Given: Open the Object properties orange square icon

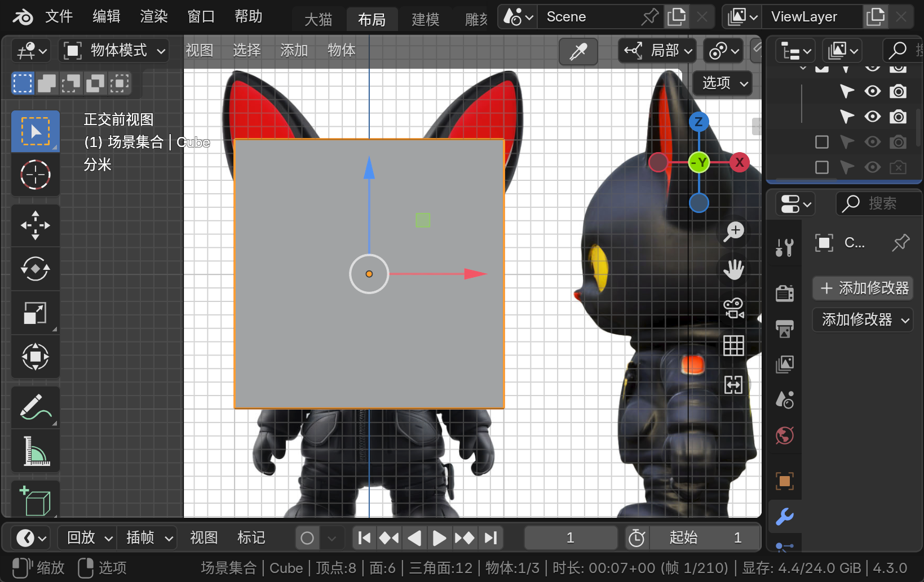Looking at the screenshot, I should point(785,481).
